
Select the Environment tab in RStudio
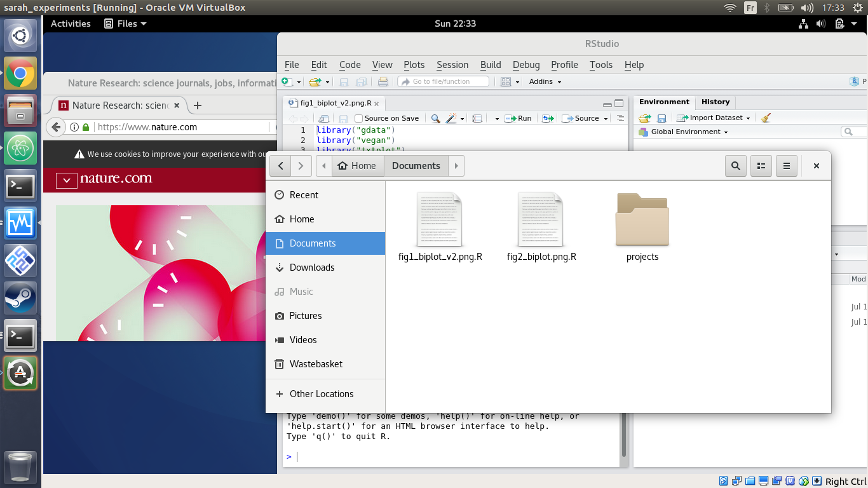(664, 102)
